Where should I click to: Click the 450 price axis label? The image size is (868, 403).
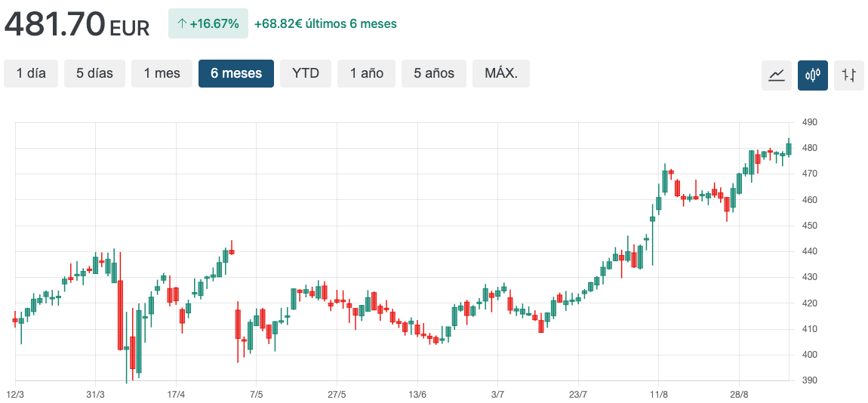point(809,226)
